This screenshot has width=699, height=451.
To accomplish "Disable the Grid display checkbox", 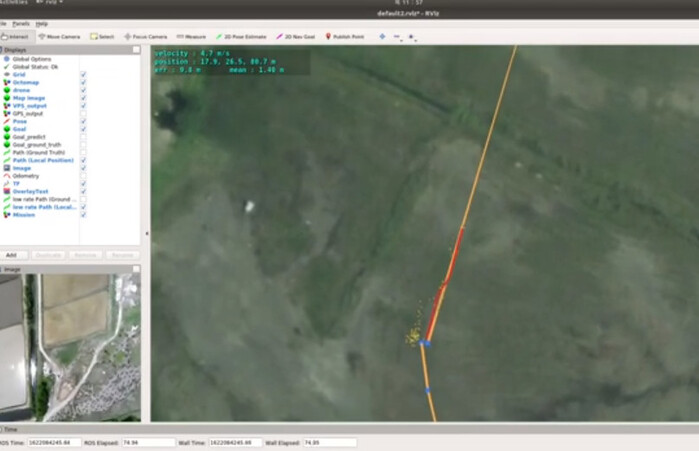I will 83,74.
